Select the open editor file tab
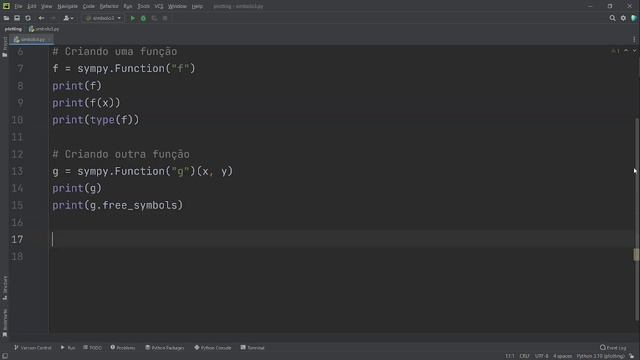 pyautogui.click(x=31, y=40)
